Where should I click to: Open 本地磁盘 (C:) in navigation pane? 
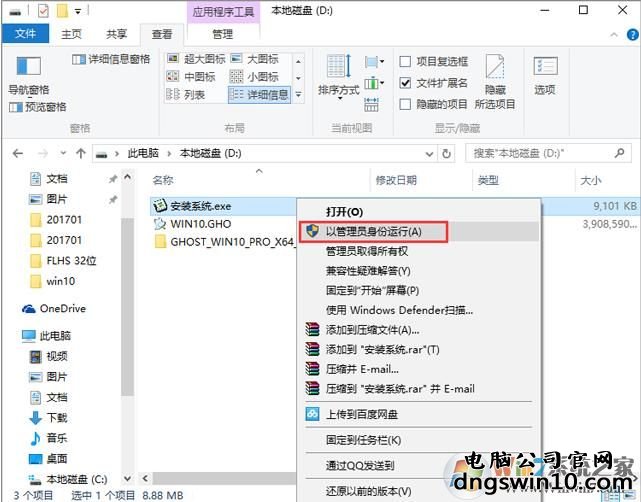pos(68,479)
